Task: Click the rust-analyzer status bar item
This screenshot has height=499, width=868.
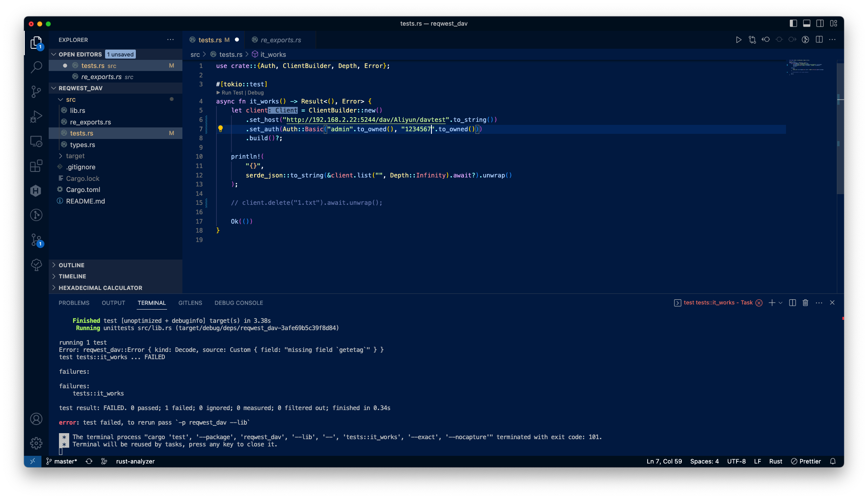Action: [x=135, y=461]
